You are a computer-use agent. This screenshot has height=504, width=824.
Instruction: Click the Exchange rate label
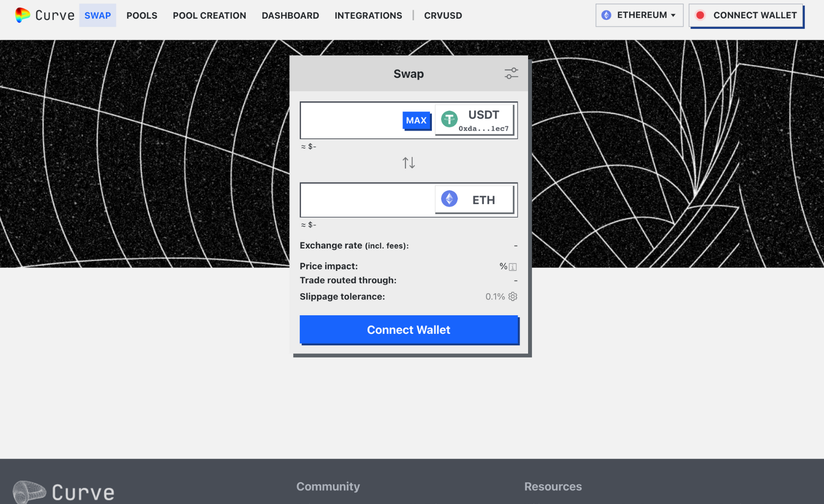pos(354,245)
